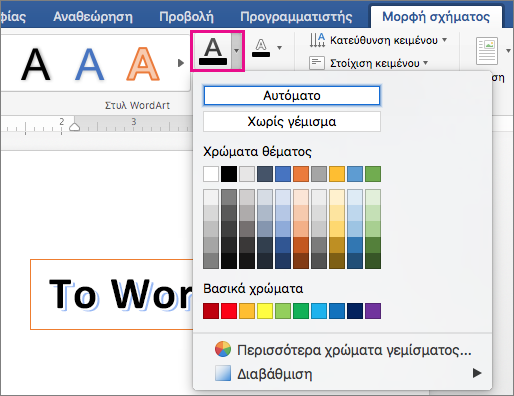514x396 pixels.
Task: Open Στοίχιση κειμένου dropdown arrow
Action: (426, 63)
